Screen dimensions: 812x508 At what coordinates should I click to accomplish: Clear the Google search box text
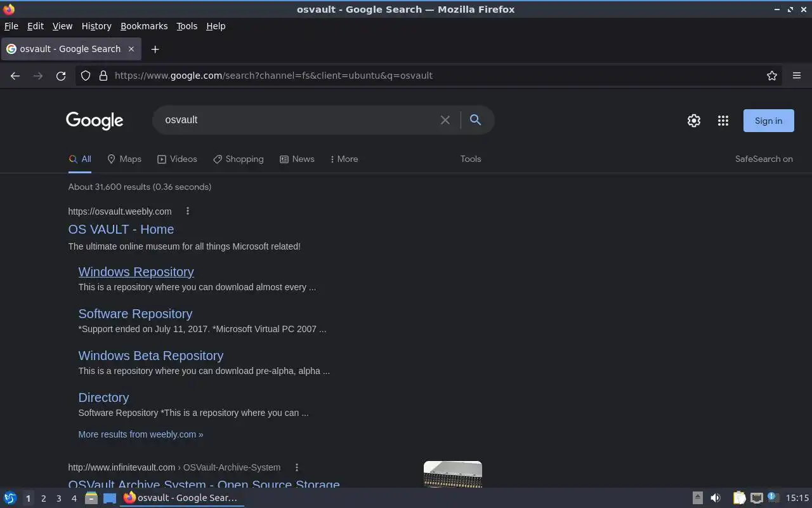[x=445, y=120]
